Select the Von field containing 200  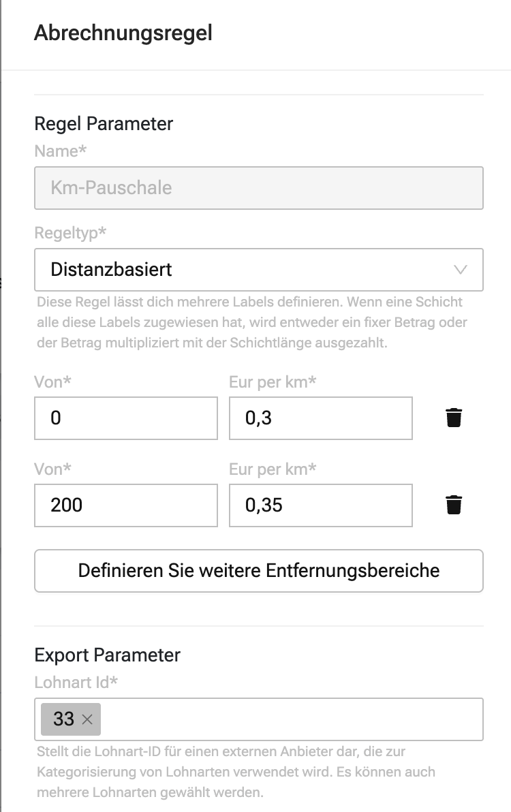[x=126, y=505]
